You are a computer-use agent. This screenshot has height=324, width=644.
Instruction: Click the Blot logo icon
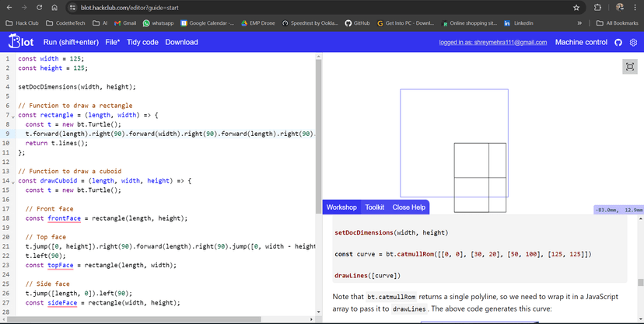[21, 42]
